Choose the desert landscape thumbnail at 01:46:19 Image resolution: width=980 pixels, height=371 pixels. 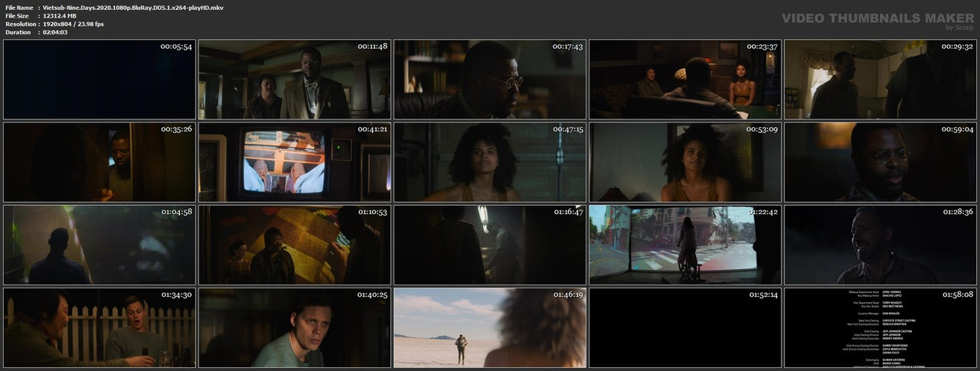tap(490, 327)
